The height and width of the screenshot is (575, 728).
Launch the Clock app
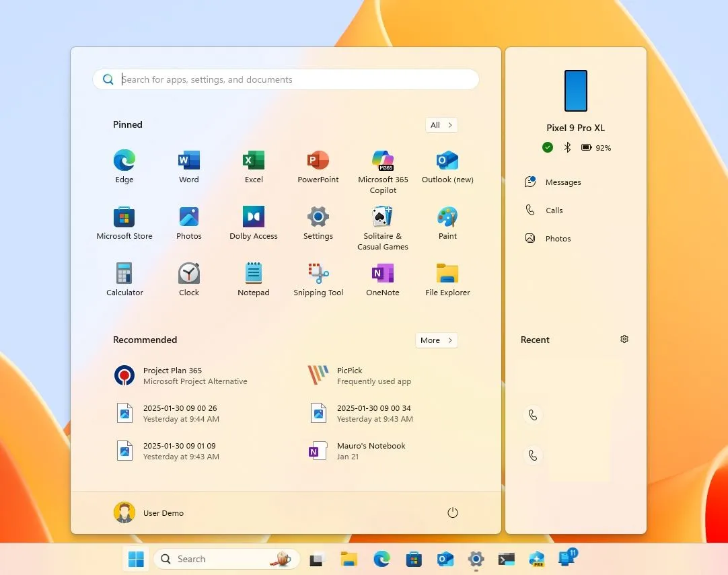(188, 274)
